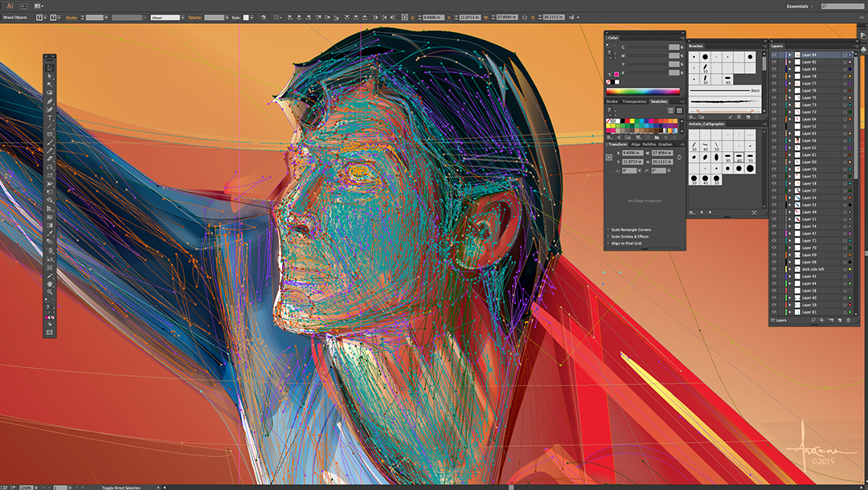Click the Delete Selection trash in Layers panel
The width and height of the screenshot is (868, 490).
click(x=849, y=321)
